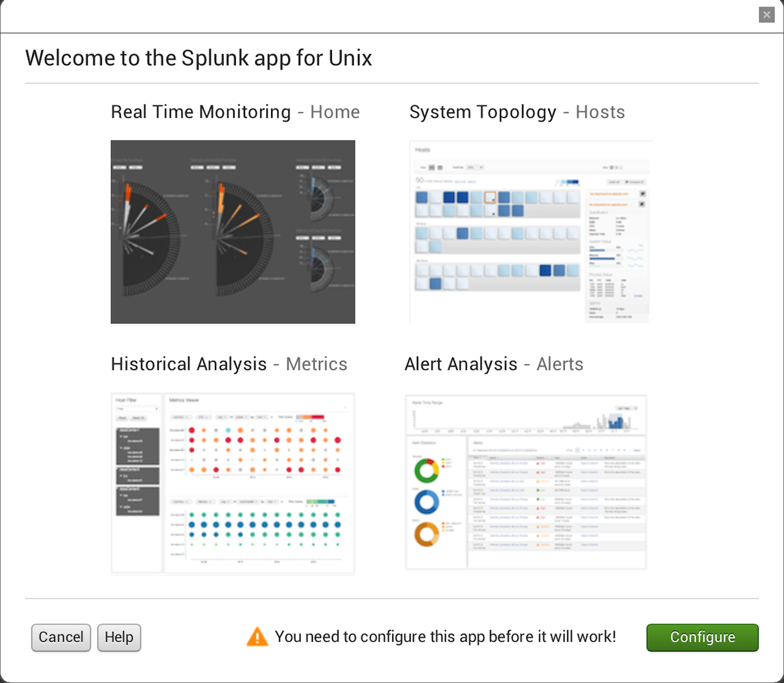Click the 'You need to configure this app' message
Screen dimensions: 784x683
(446, 637)
